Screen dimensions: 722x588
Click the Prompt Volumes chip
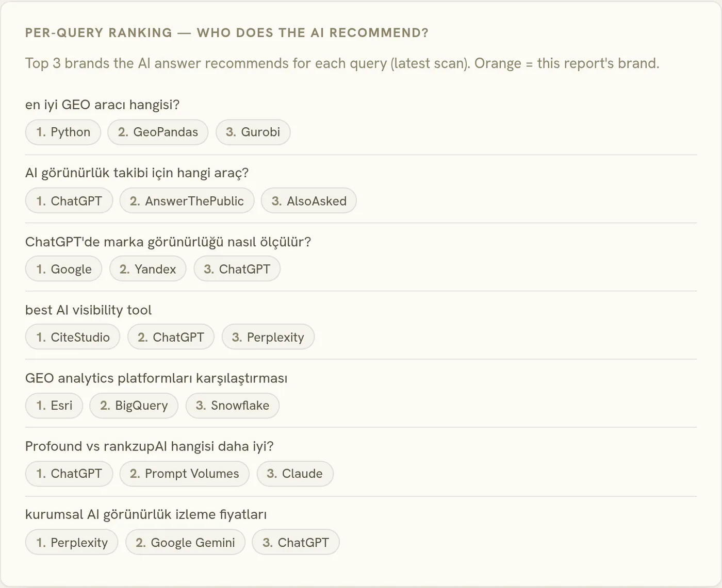(x=185, y=474)
